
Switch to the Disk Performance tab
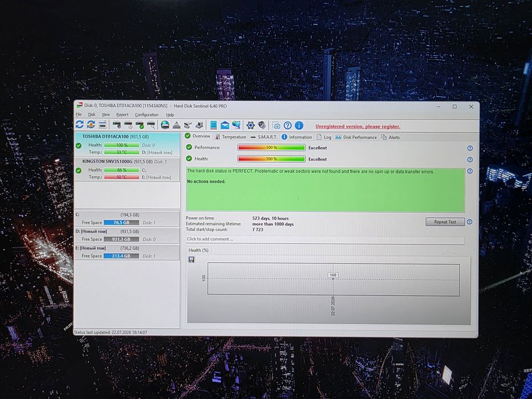[x=356, y=137]
